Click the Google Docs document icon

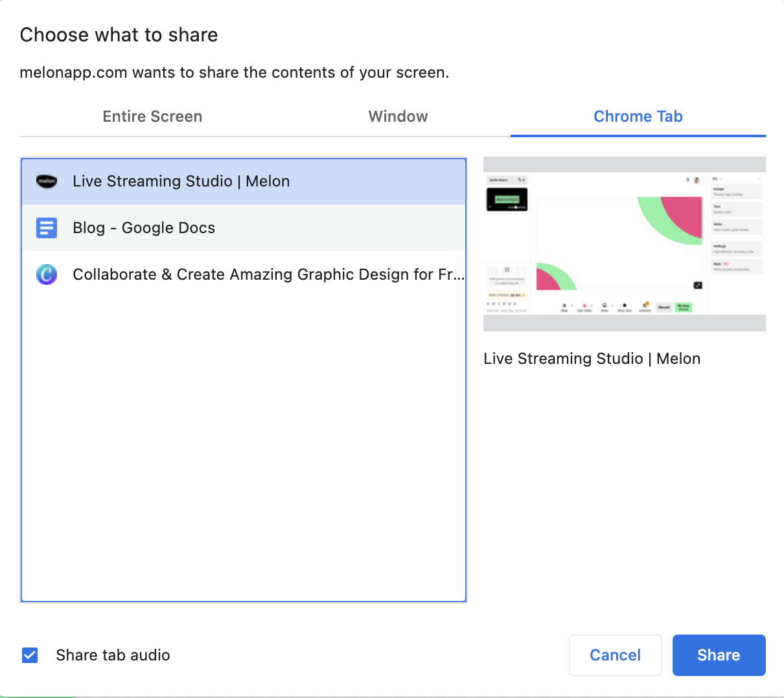point(47,228)
